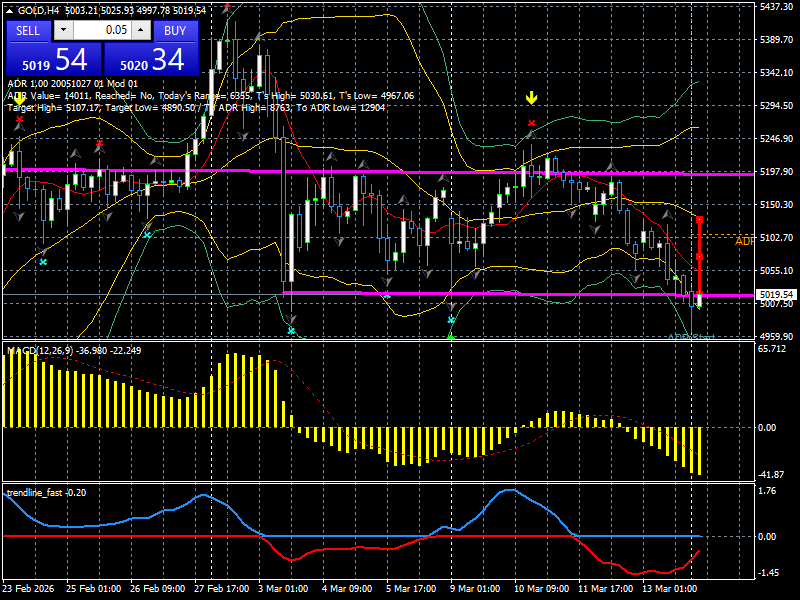Select the yellow down arrow above the 10 Mar candles
The width and height of the screenshot is (800, 600).
[532, 97]
